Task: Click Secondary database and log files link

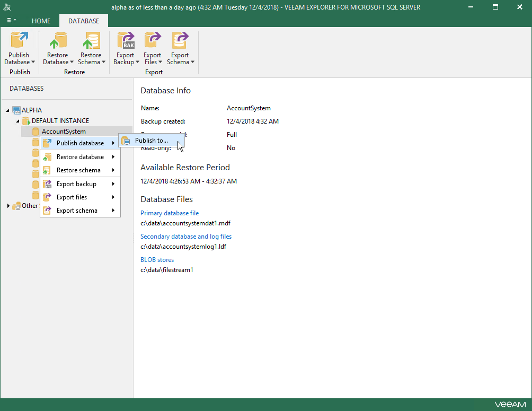Action: tap(186, 237)
